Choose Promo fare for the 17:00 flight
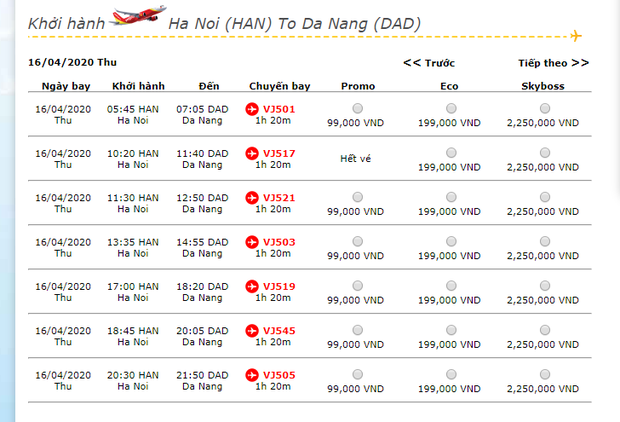 (x=358, y=286)
